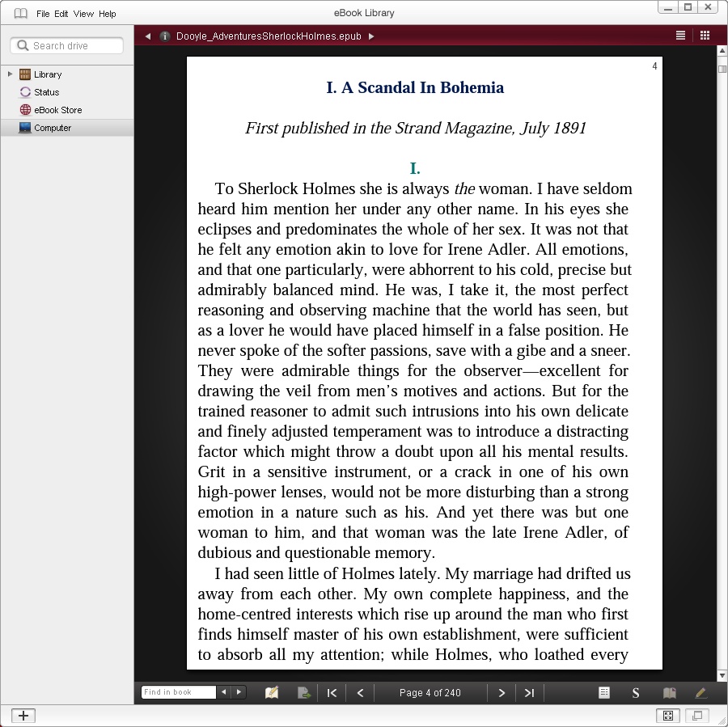The width and height of the screenshot is (728, 727).
Task: Click the page number 4 on the page
Action: (654, 66)
